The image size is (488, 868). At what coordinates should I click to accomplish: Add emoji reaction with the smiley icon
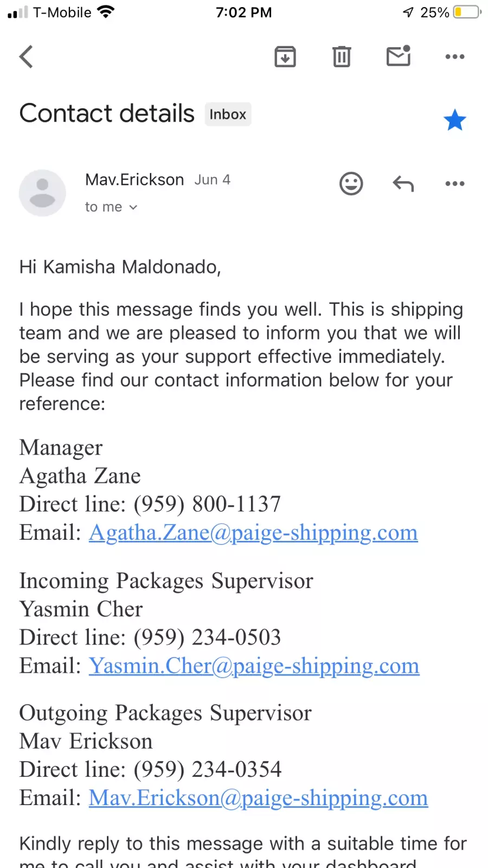351,183
